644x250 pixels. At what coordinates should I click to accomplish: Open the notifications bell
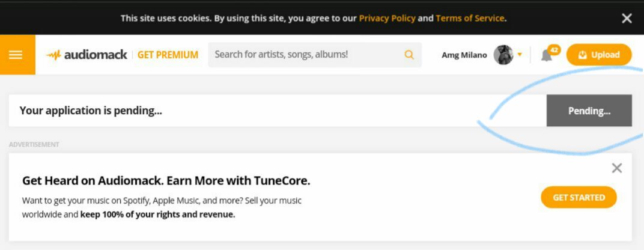point(546,56)
